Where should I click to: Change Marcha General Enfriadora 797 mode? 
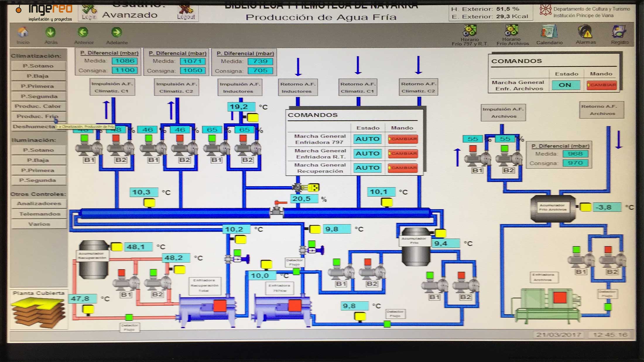[403, 139]
